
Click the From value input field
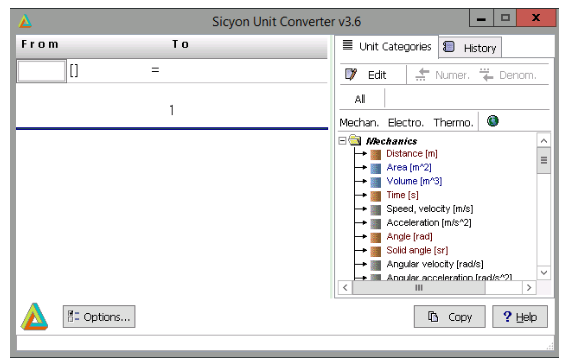coord(41,71)
